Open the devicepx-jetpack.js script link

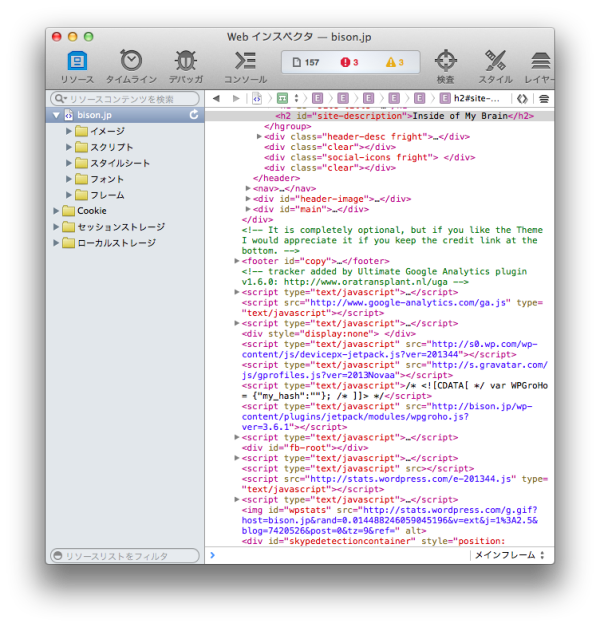tap(390, 349)
